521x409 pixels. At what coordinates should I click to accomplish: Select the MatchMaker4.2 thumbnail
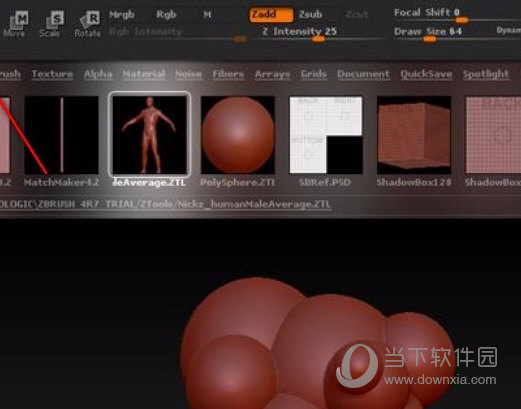(x=61, y=135)
